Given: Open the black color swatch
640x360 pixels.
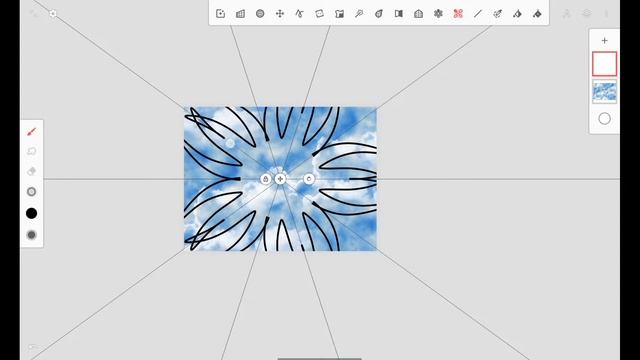Looking at the screenshot, I should tap(31, 213).
